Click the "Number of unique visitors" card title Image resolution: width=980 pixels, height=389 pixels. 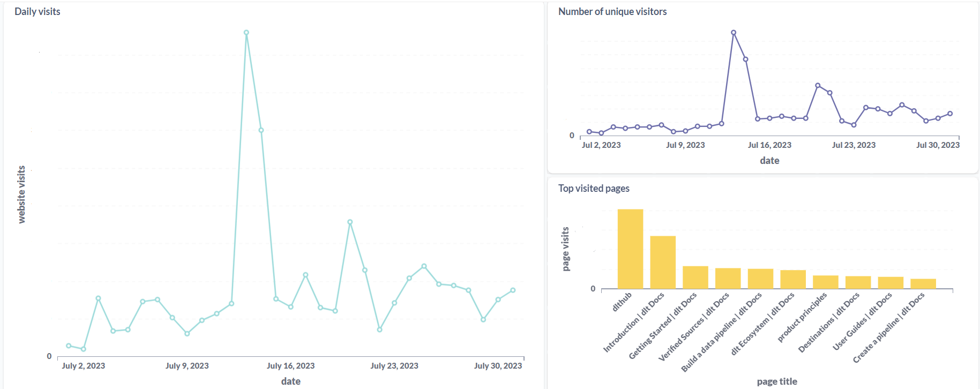tap(612, 11)
